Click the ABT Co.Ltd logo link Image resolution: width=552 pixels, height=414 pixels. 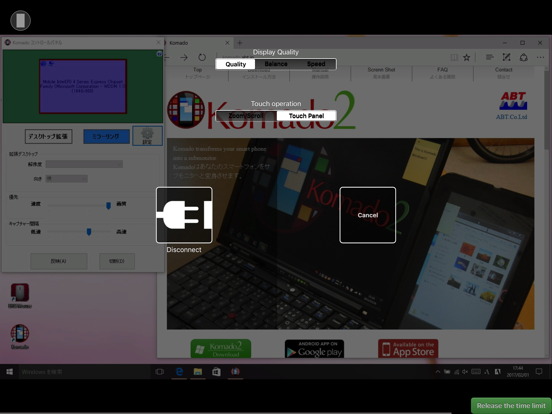pos(512,106)
